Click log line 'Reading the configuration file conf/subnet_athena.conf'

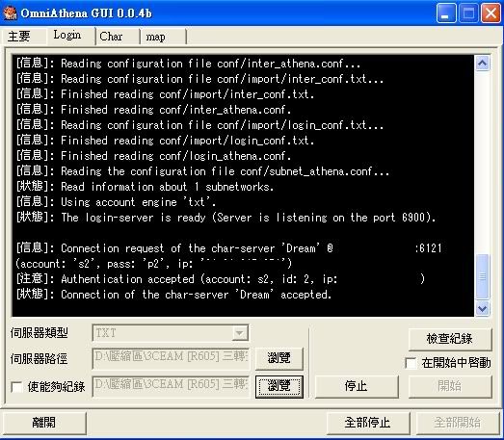[x=202, y=171]
